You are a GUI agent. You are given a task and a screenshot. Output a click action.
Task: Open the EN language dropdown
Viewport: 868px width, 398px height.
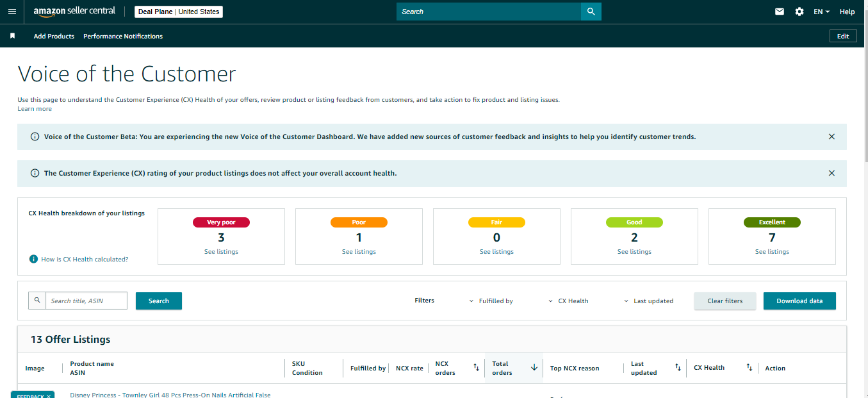tap(821, 12)
